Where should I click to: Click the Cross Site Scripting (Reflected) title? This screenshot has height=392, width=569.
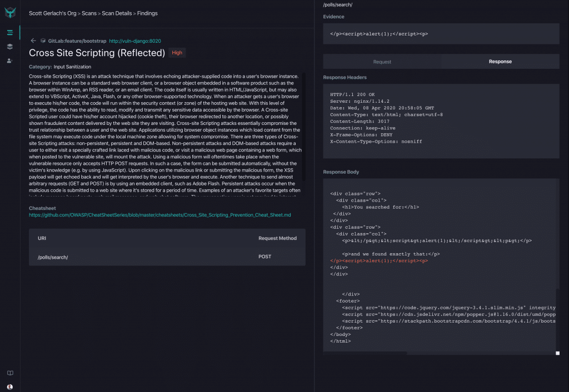coord(97,53)
